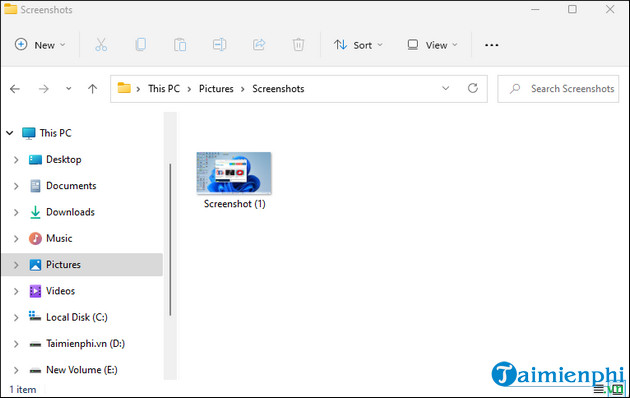The image size is (630, 398).
Task: Go up one folder level
Action: (x=92, y=89)
